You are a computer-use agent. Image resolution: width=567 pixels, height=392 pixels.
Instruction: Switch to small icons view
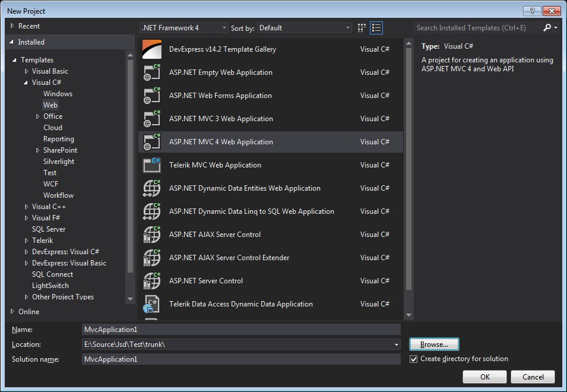(x=362, y=28)
